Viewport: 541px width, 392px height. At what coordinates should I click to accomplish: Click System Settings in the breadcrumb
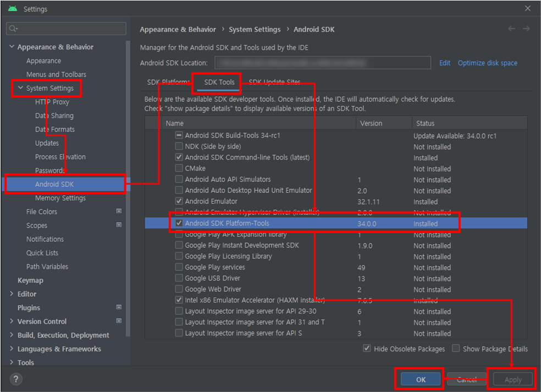255,29
